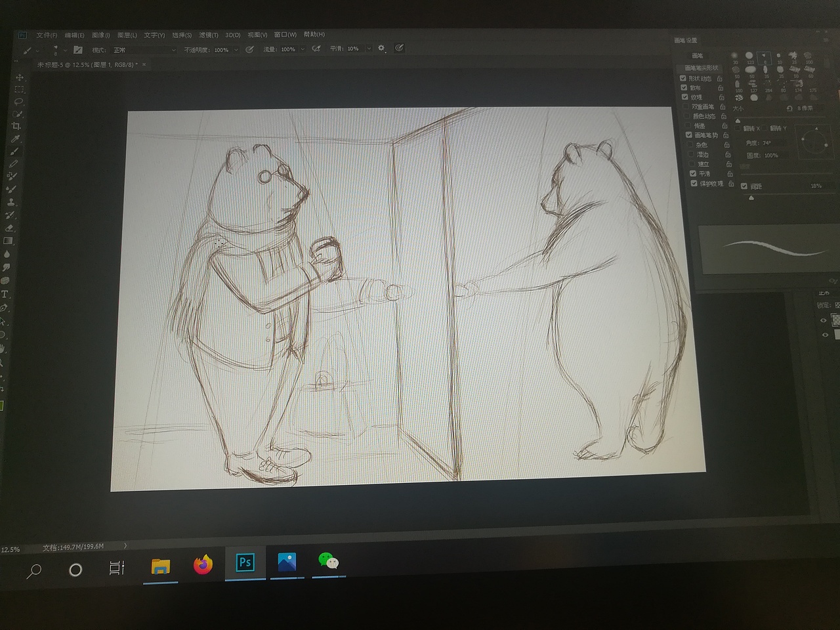Enable 翻转 X checkbox
The width and height of the screenshot is (840, 630).
tap(737, 128)
